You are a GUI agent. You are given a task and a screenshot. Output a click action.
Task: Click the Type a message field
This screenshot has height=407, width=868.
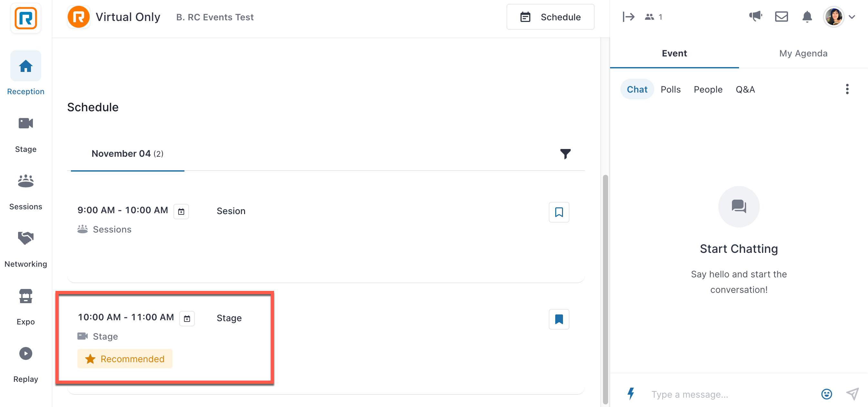coord(731,394)
